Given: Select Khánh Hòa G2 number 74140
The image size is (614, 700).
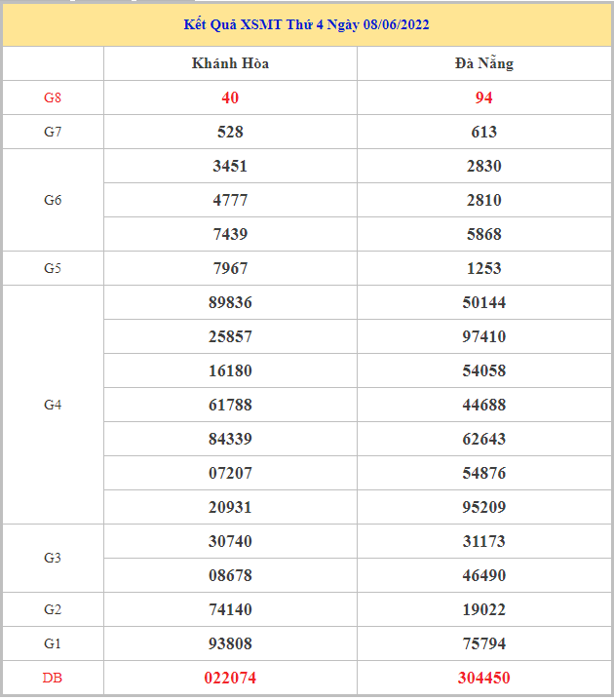Looking at the screenshot, I should tap(230, 609).
